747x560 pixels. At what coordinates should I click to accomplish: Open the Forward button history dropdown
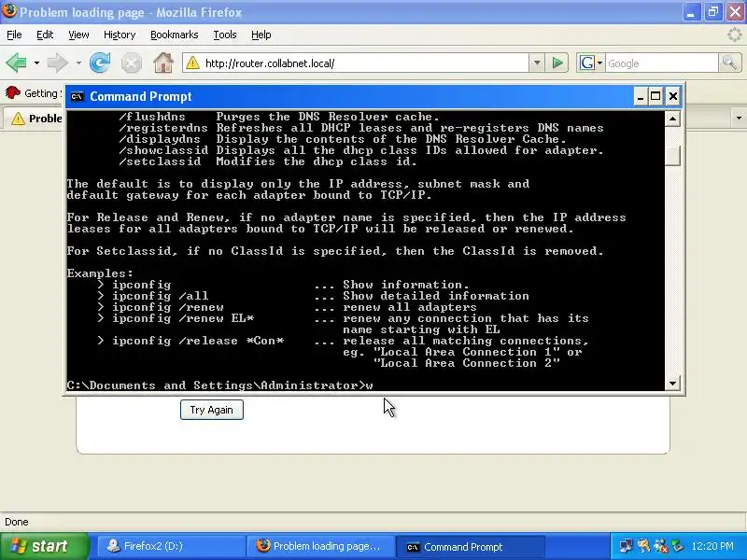78,63
